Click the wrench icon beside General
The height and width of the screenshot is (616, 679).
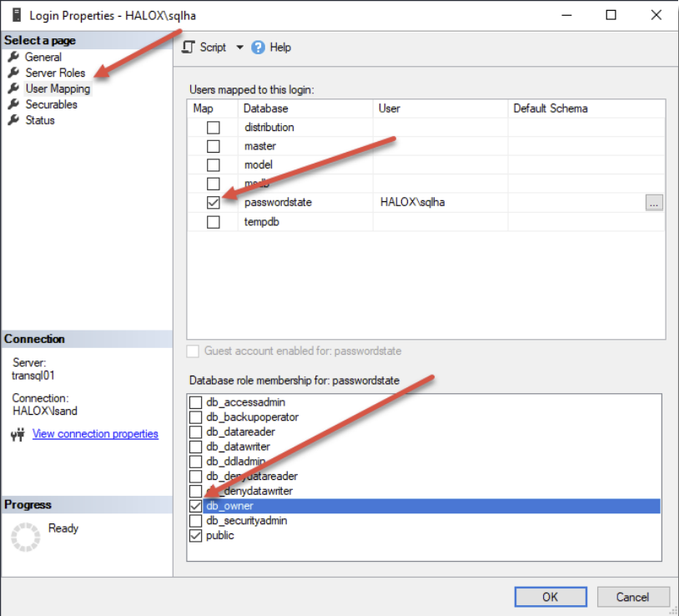[13, 57]
